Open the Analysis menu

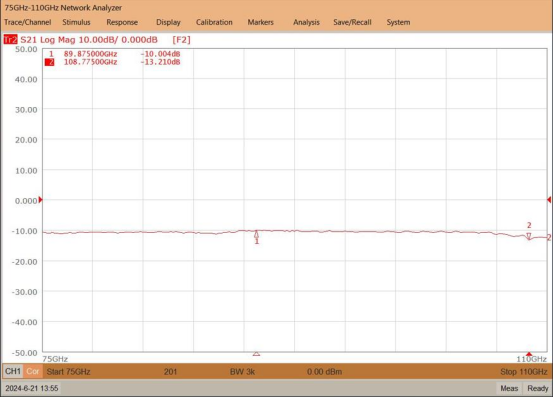coord(306,22)
